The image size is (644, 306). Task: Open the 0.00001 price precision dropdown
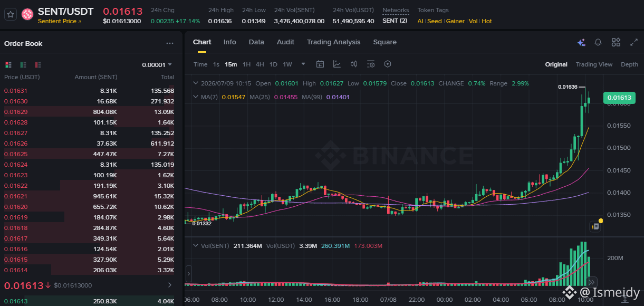pyautogui.click(x=157, y=65)
